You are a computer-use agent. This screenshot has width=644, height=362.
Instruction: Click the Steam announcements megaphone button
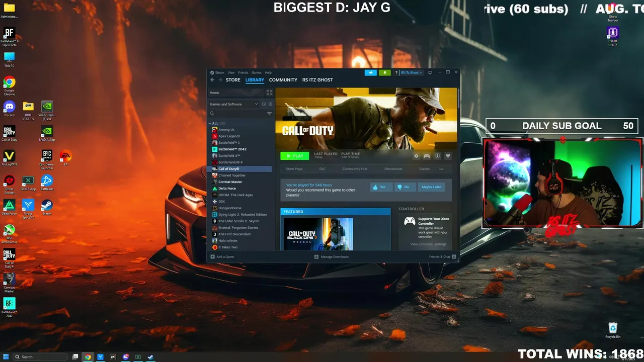point(371,72)
